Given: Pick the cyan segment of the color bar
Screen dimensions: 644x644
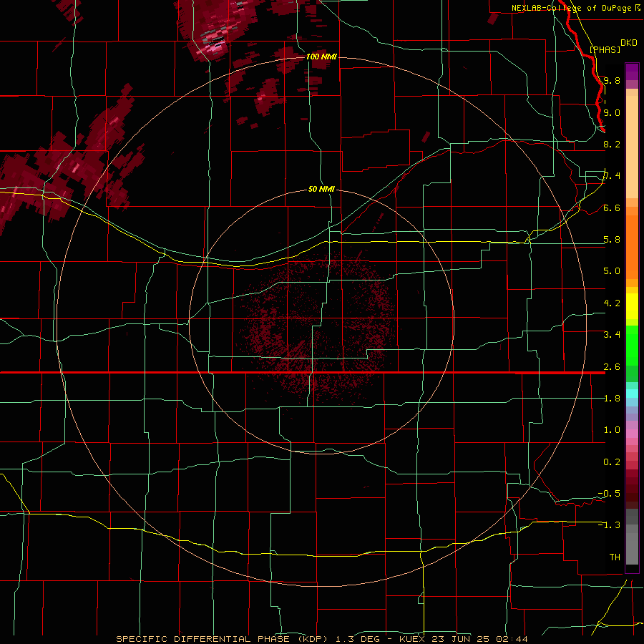Looking at the screenshot, I should pos(632,394).
